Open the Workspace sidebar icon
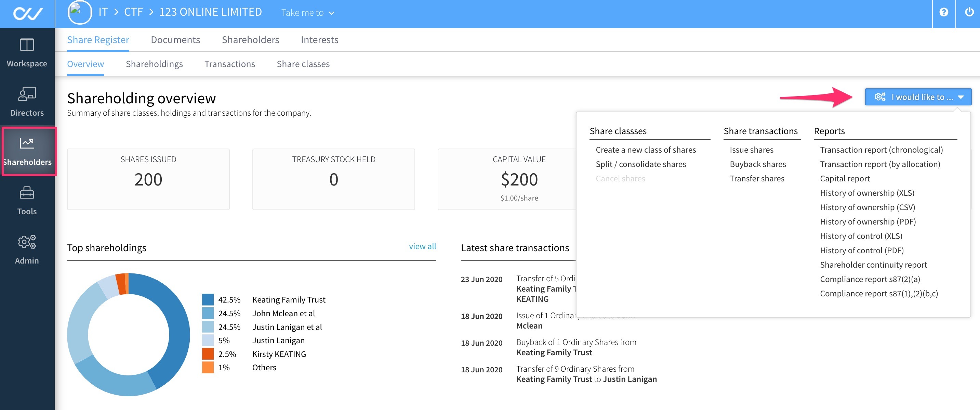This screenshot has height=410, width=980. (27, 45)
